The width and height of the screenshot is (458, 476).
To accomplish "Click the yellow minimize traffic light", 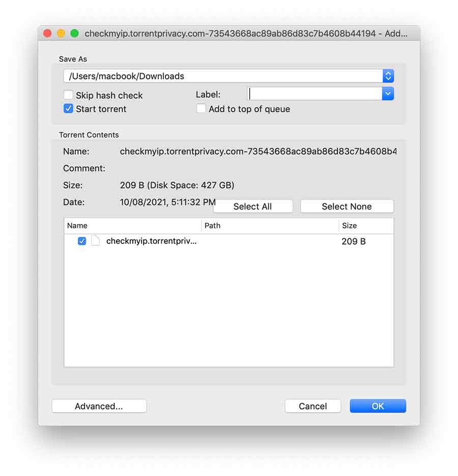I will [61, 33].
